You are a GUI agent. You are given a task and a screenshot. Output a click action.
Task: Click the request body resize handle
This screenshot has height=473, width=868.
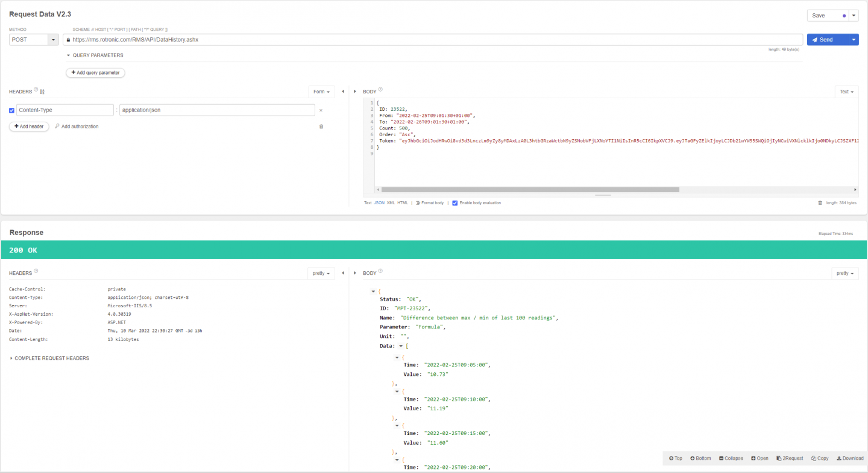tap(603, 195)
